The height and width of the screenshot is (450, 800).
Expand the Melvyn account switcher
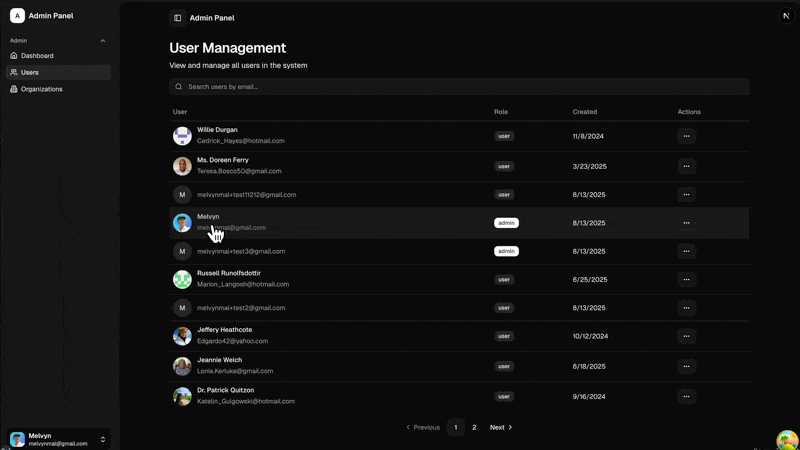point(102,439)
